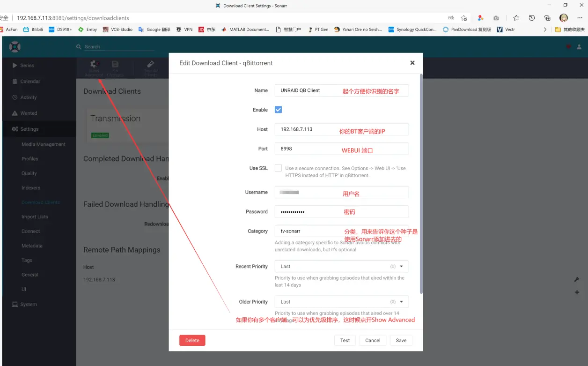Click the camera screenshot extension icon
588x366 pixels.
tap(496, 18)
